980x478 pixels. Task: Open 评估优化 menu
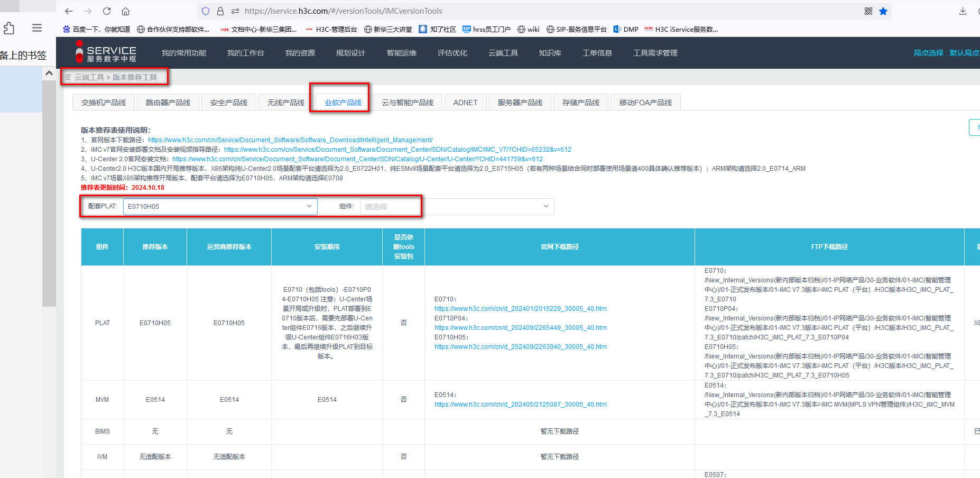[452, 53]
